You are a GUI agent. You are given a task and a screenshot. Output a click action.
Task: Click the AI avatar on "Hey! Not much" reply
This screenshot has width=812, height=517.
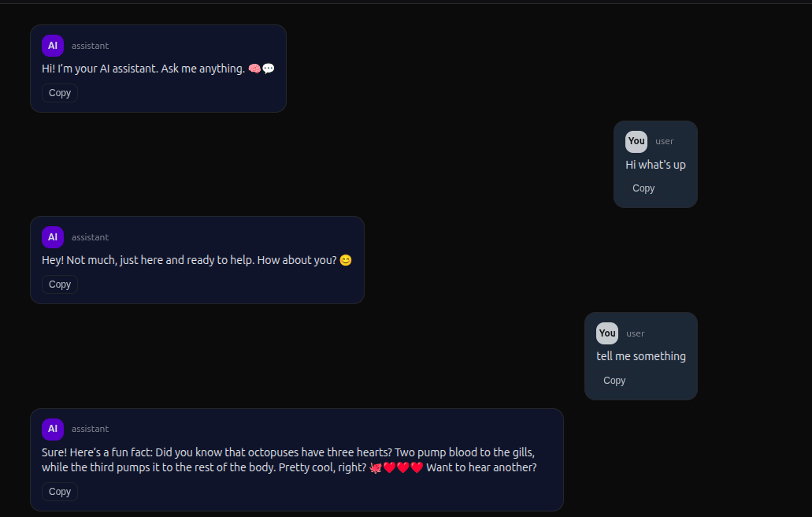click(53, 237)
